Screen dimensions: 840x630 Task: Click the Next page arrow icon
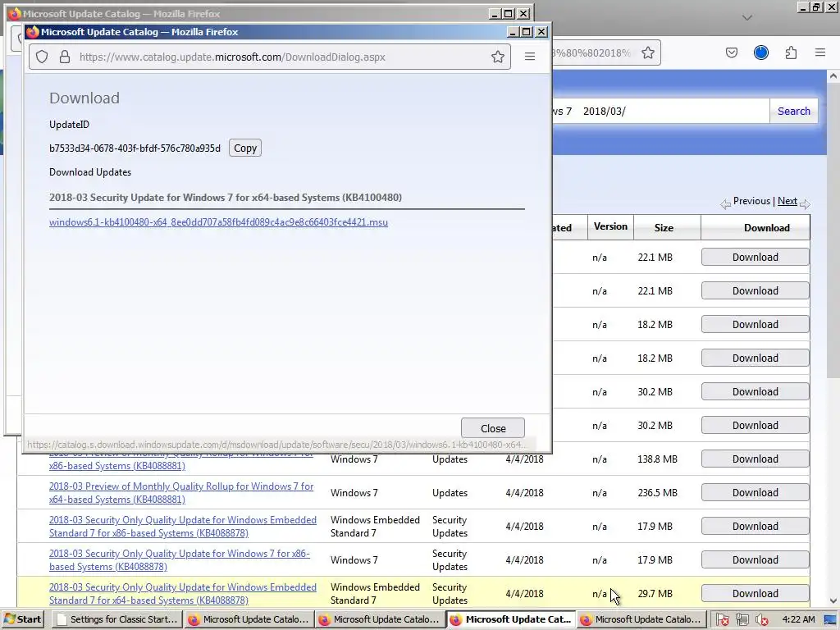pyautogui.click(x=805, y=203)
